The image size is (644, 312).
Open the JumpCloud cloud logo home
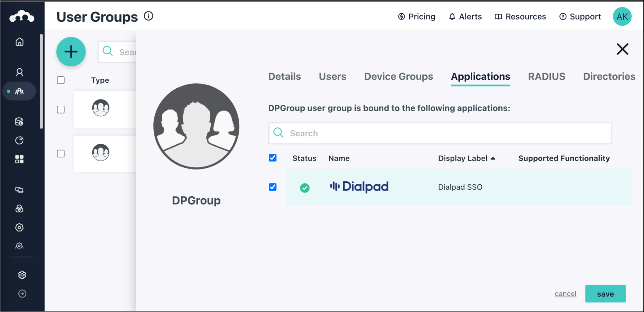(x=22, y=16)
